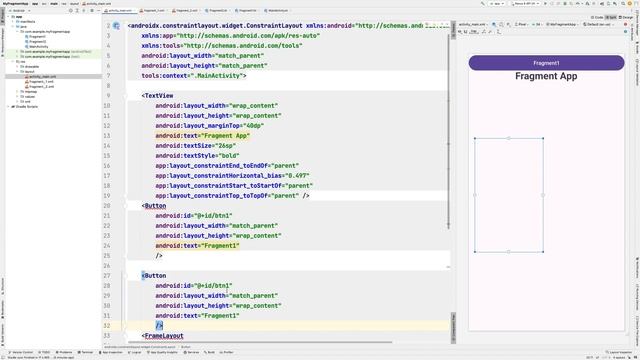Open the Version Control tool window

(x=20, y=352)
